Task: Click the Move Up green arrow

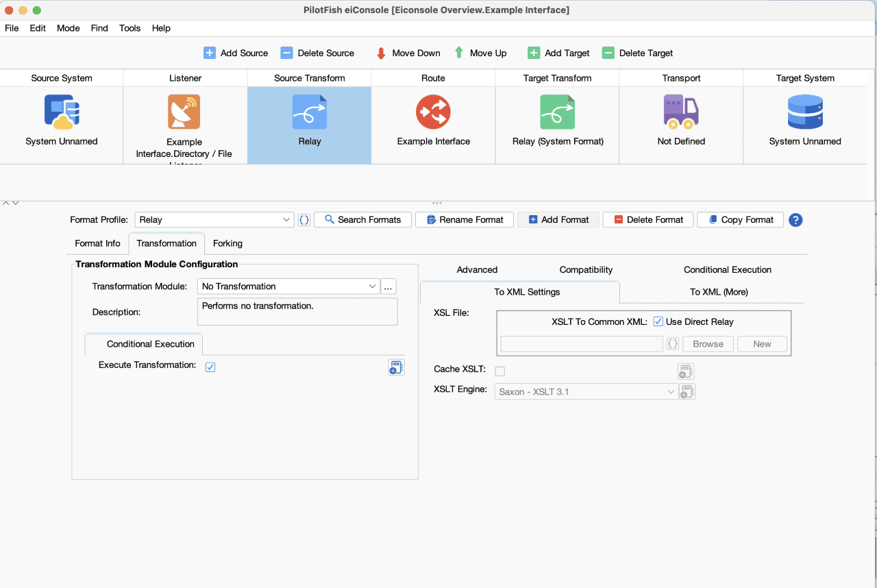Action: coord(459,53)
